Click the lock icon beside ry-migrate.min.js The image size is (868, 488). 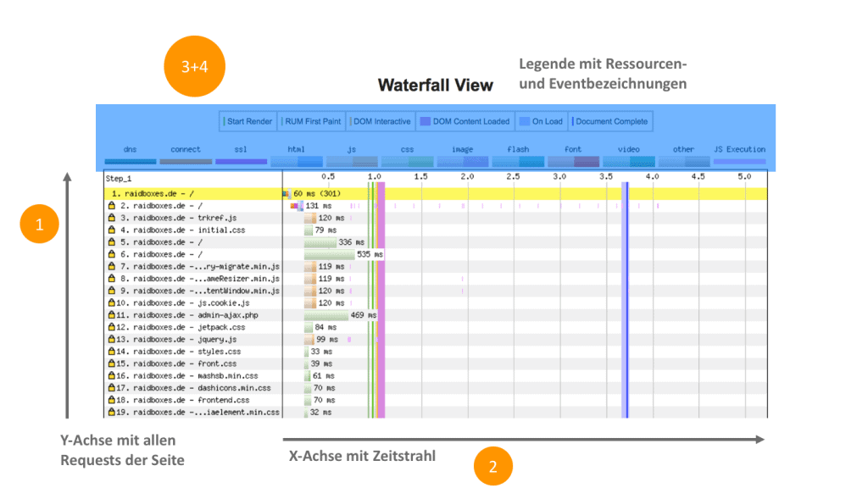(x=111, y=266)
